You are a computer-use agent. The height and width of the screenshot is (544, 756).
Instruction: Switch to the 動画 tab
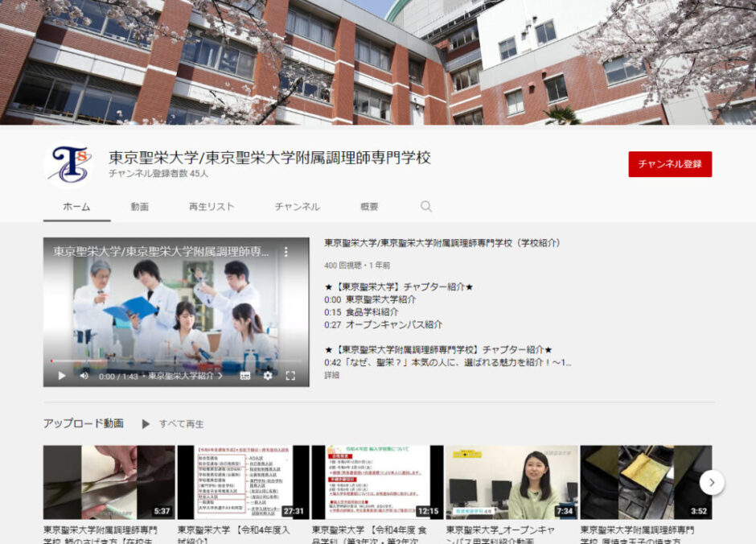[x=140, y=207]
